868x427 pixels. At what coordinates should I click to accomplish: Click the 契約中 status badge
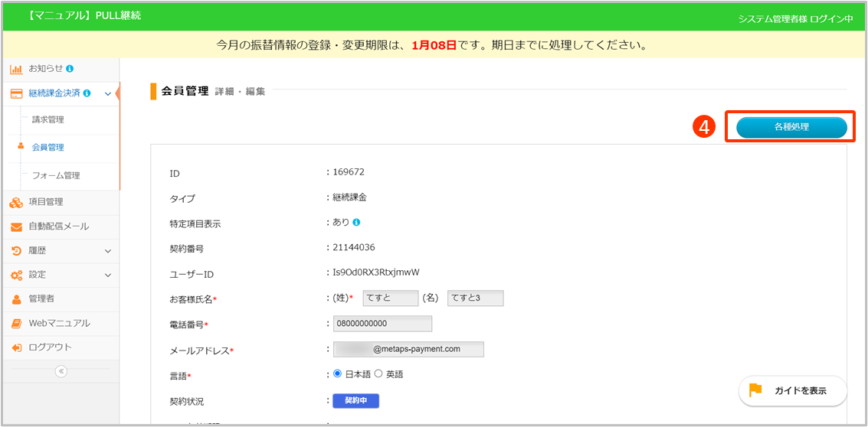(x=355, y=401)
